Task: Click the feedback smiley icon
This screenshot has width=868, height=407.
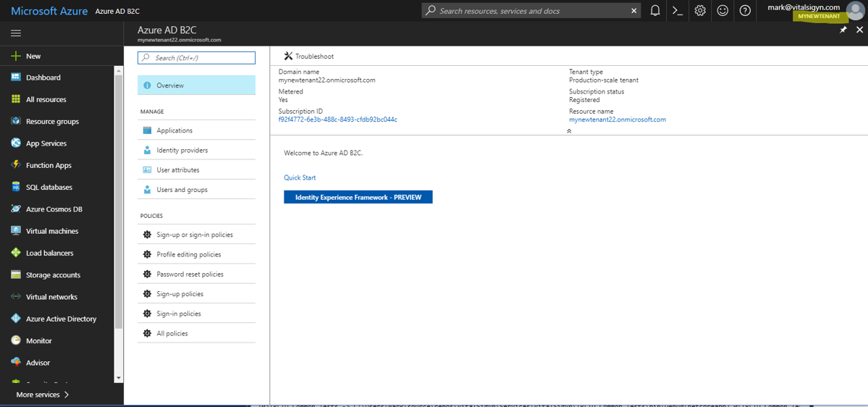Action: pyautogui.click(x=722, y=11)
